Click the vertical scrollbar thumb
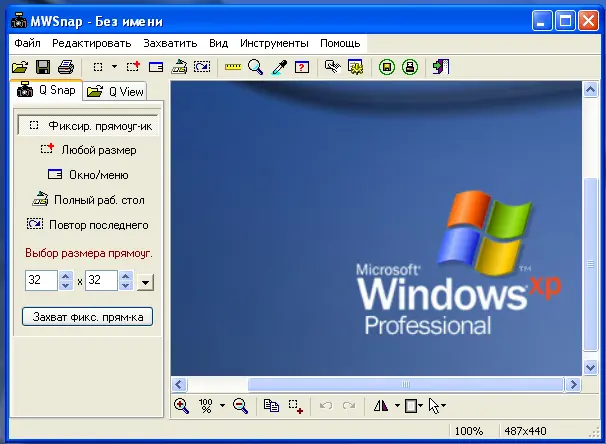The image size is (606, 444). click(590, 264)
